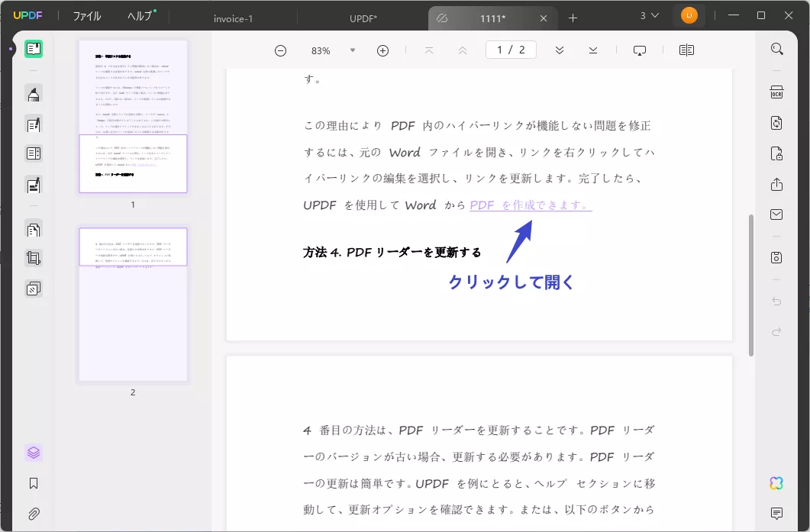Open the Layers panel icon
The height and width of the screenshot is (532, 810).
[x=34, y=453]
